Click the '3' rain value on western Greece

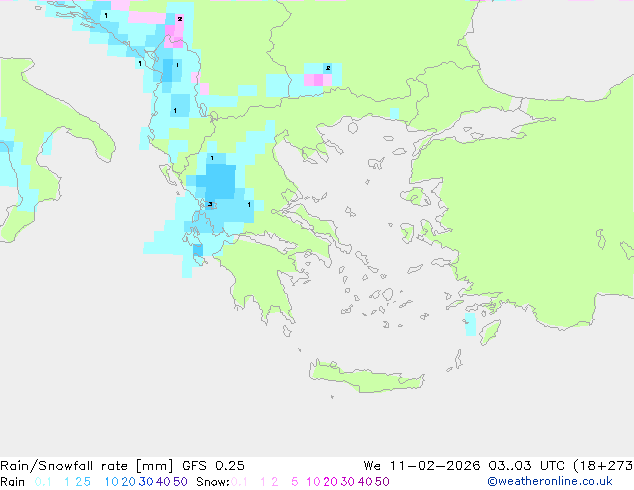click(210, 204)
